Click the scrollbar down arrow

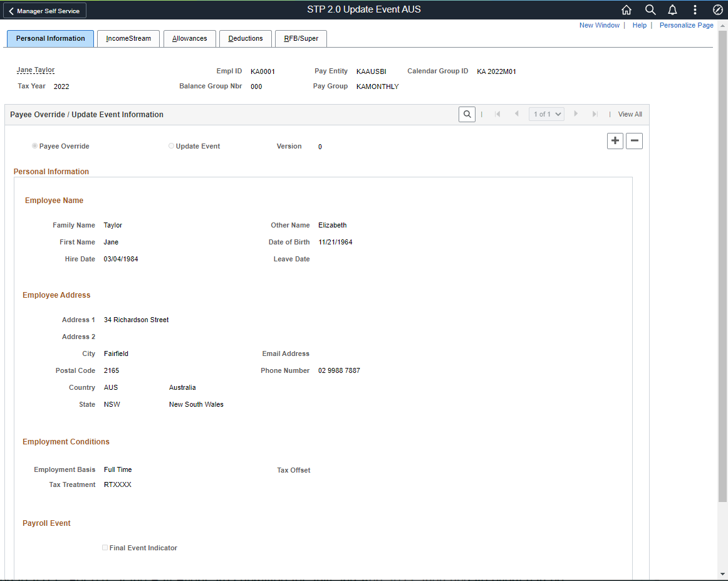[722, 575]
